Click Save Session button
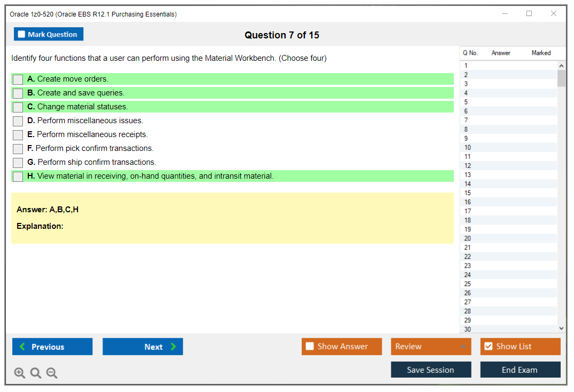Viewport: 574px width, 392px height. click(431, 370)
